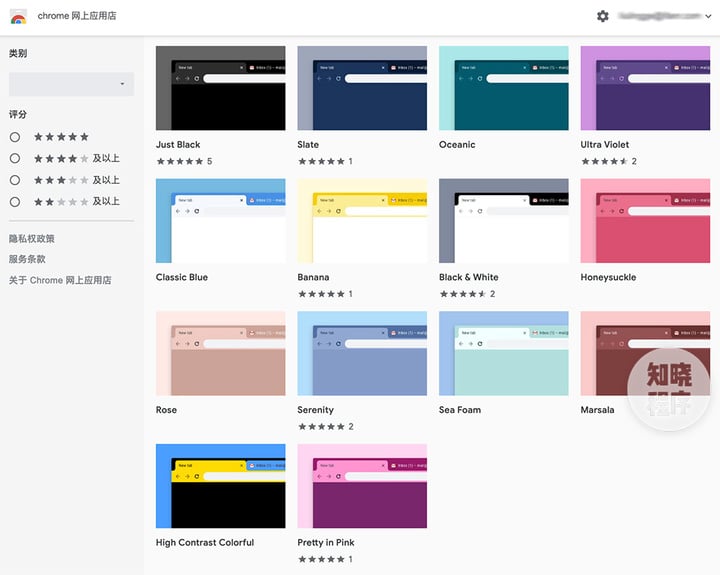Open the 服务条款 link

tap(27, 259)
